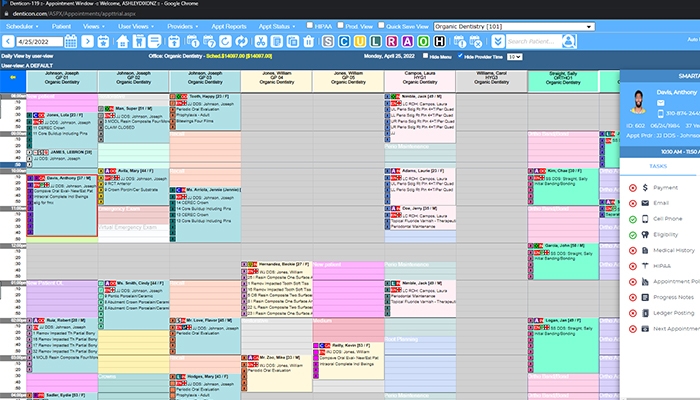Screen dimensions: 700x400
Task: Click the yellow back arrow in schedule corner
Action: coord(13,77)
